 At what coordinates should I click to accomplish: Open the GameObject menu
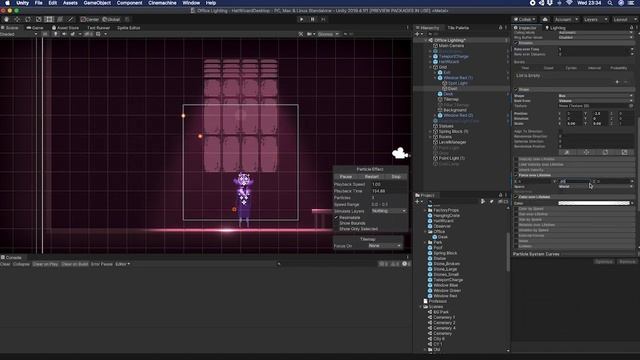pyautogui.click(x=97, y=3)
